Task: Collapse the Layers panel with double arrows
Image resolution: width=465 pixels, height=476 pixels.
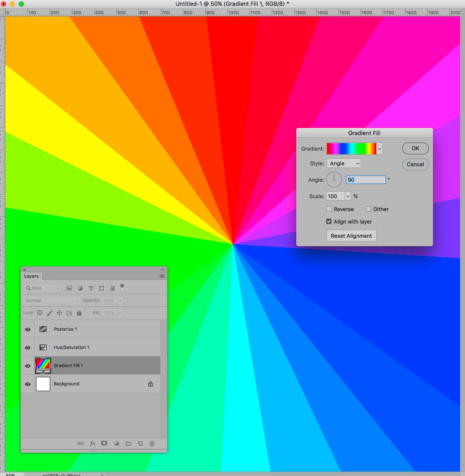Action: pos(163,270)
